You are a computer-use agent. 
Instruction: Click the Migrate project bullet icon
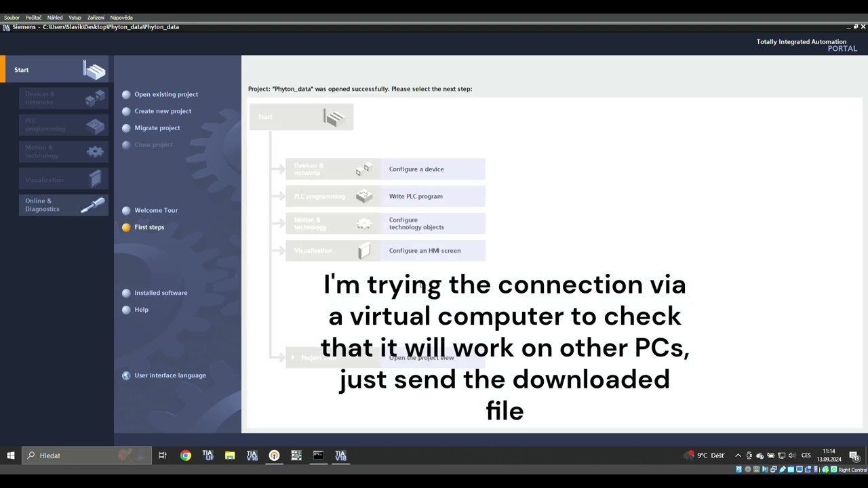pos(126,128)
